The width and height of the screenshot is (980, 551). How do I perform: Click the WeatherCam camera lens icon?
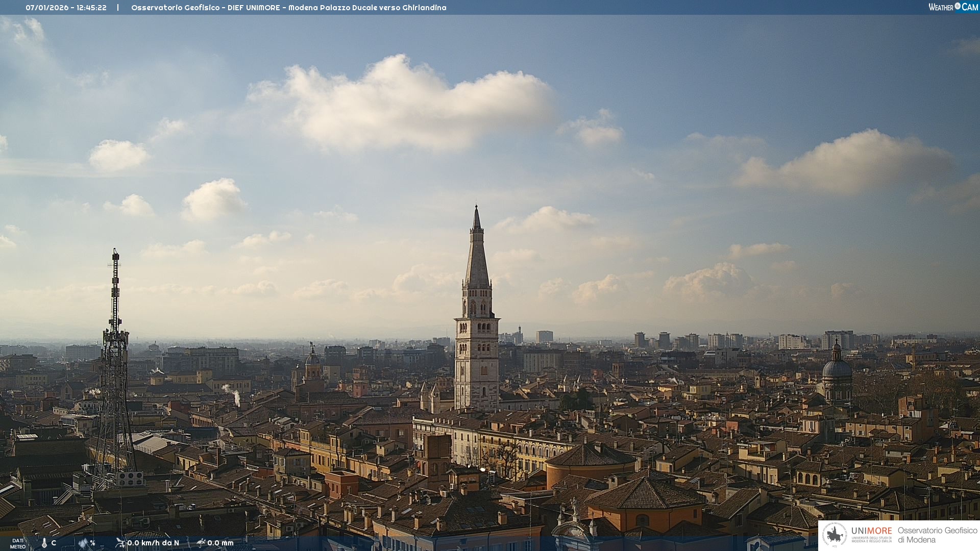click(958, 6)
